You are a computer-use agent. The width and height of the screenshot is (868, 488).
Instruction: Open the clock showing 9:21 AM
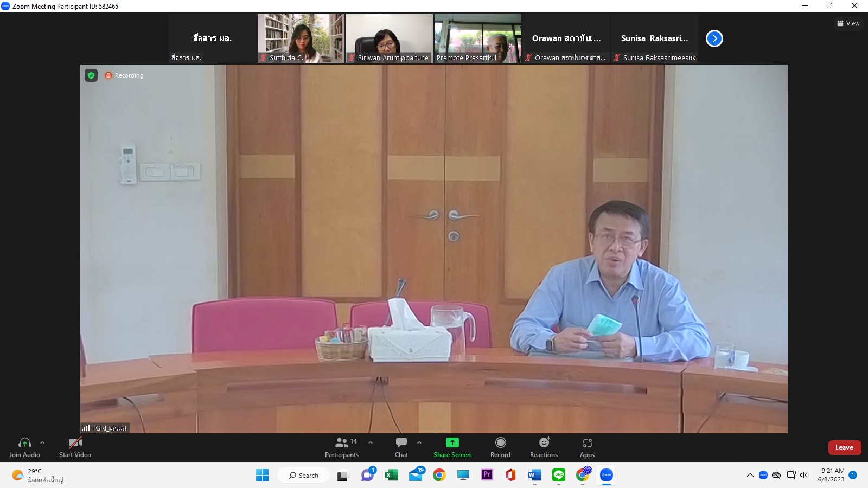[x=832, y=475]
